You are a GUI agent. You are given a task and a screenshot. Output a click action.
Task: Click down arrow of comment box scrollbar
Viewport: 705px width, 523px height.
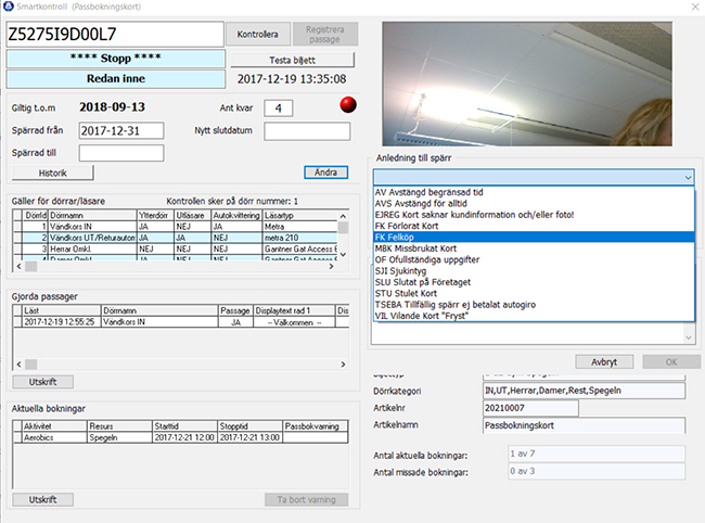click(x=688, y=338)
